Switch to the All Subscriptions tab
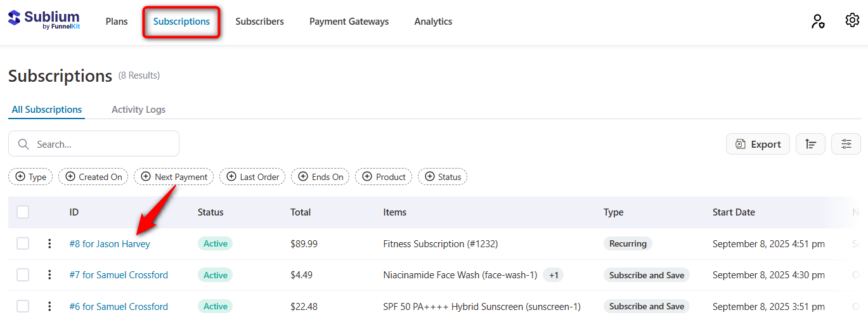Image resolution: width=868 pixels, height=322 pixels. tap(47, 110)
